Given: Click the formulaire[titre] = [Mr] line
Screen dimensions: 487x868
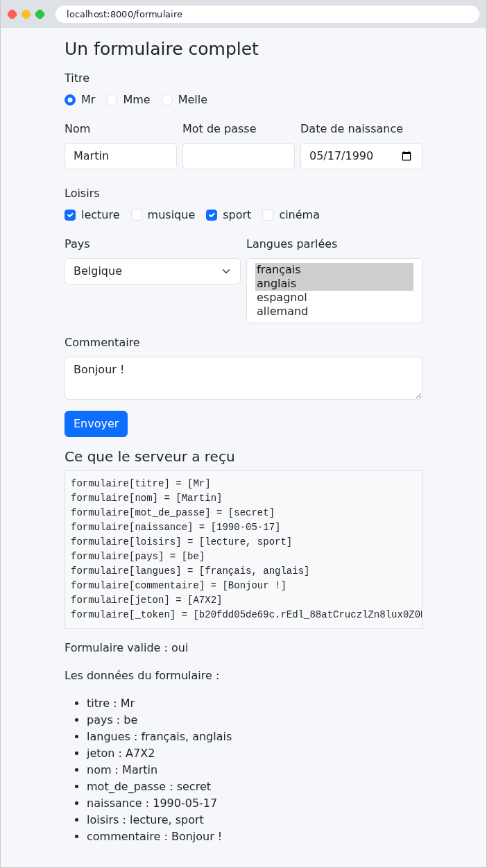Looking at the screenshot, I should coord(141,483).
